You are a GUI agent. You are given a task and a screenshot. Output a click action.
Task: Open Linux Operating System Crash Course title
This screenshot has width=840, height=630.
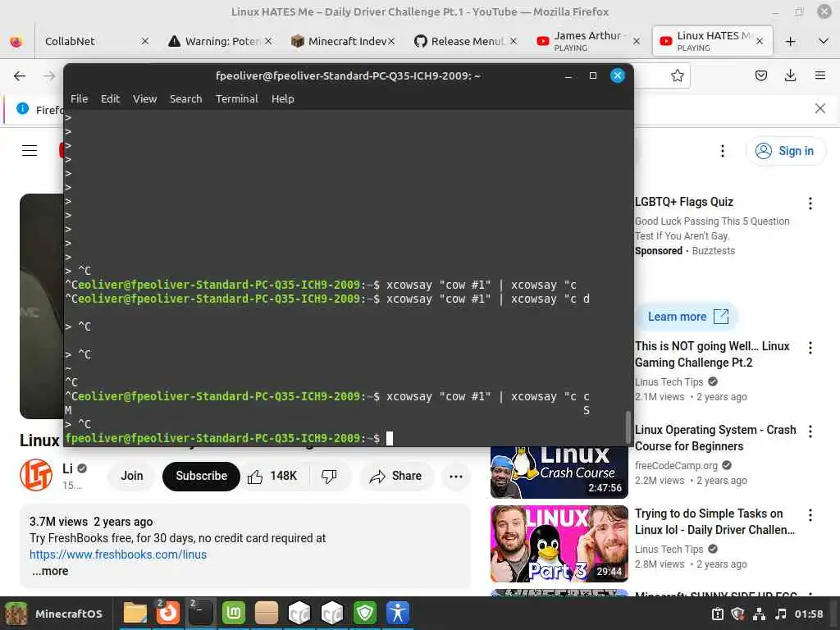coord(715,438)
